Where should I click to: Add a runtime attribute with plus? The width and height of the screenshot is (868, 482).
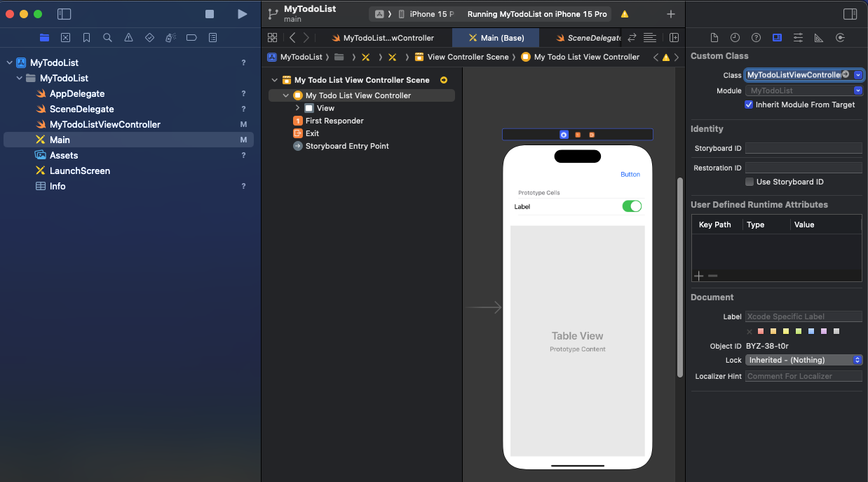coord(698,276)
